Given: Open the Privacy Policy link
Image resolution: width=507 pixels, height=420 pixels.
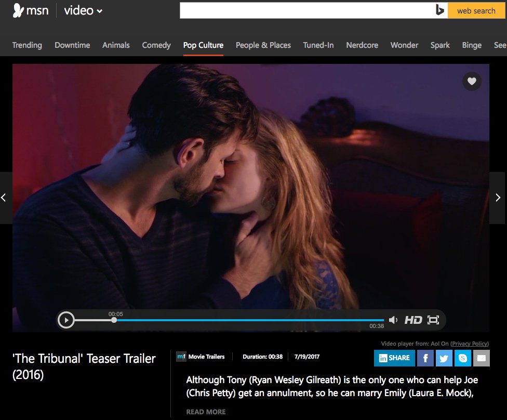Looking at the screenshot, I should pyautogui.click(x=470, y=344).
